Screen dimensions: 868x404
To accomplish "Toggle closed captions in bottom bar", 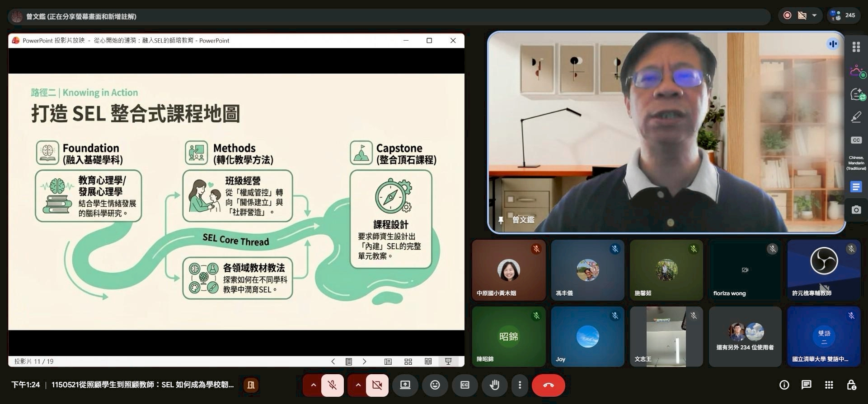I will [x=464, y=385].
